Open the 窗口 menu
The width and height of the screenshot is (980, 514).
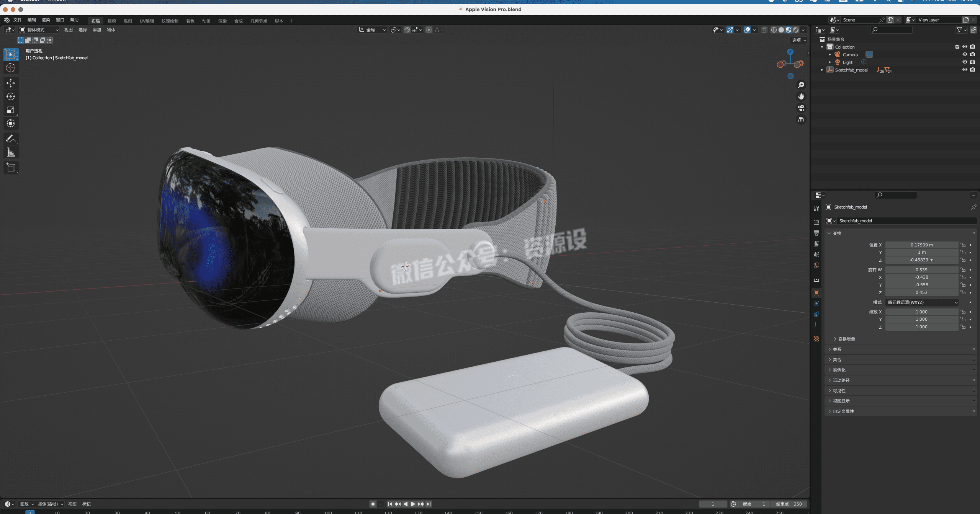pos(60,20)
